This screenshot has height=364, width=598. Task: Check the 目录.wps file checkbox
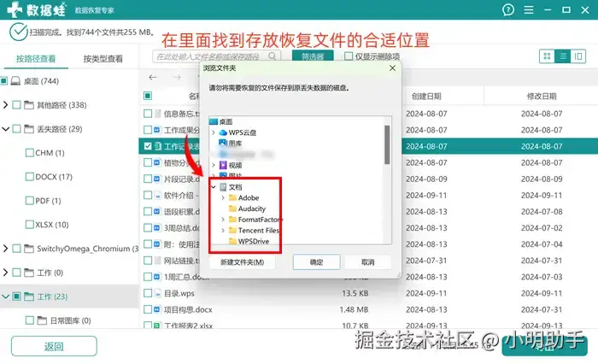(148, 293)
